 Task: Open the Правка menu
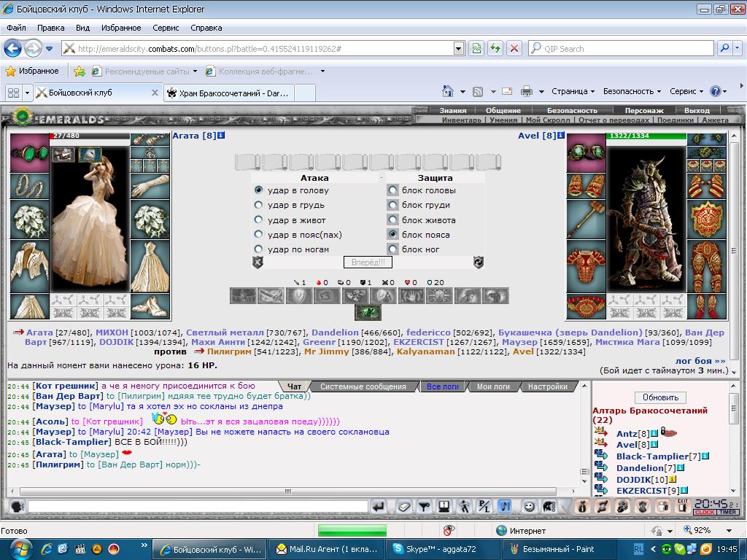(50, 28)
